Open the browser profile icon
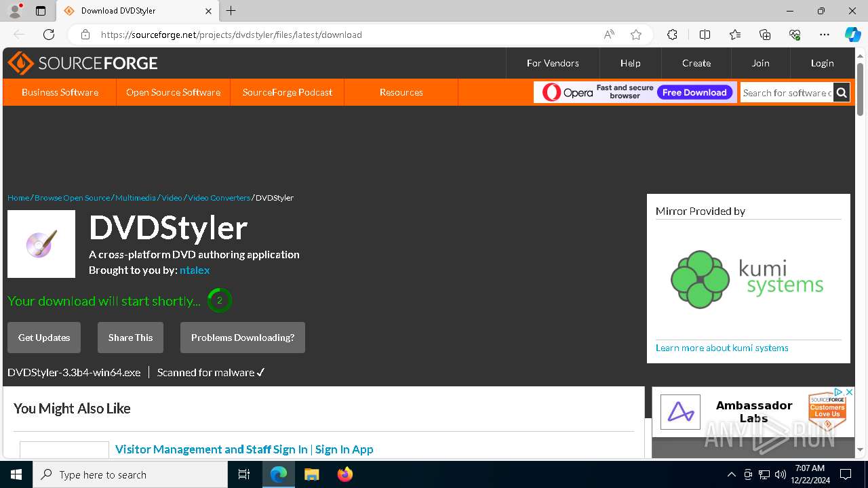The width and height of the screenshot is (868, 488). pos(14,11)
